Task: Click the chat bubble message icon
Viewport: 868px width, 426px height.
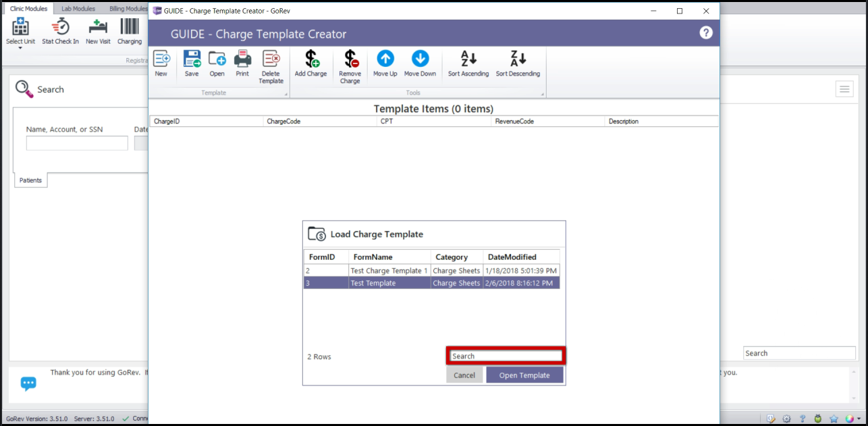Action: point(28,383)
